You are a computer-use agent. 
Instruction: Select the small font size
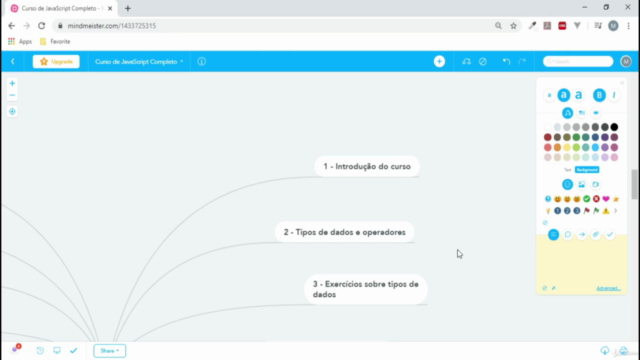(x=549, y=95)
